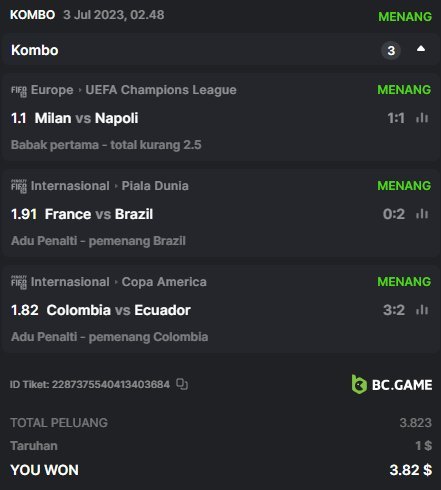
Task: Click the Europe region breadcrumb
Action: (52, 90)
